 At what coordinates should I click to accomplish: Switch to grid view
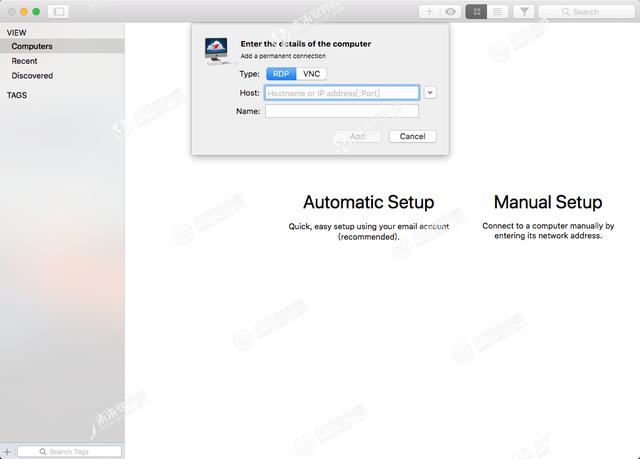point(476,12)
